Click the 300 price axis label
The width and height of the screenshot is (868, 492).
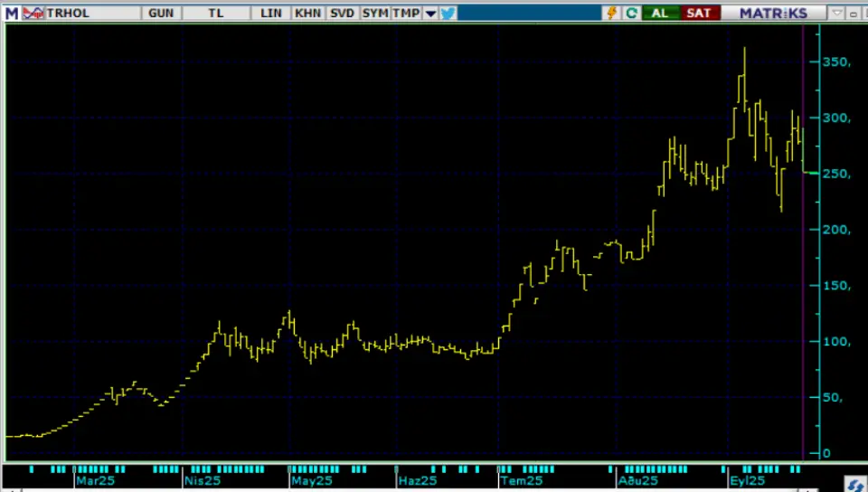pyautogui.click(x=835, y=118)
